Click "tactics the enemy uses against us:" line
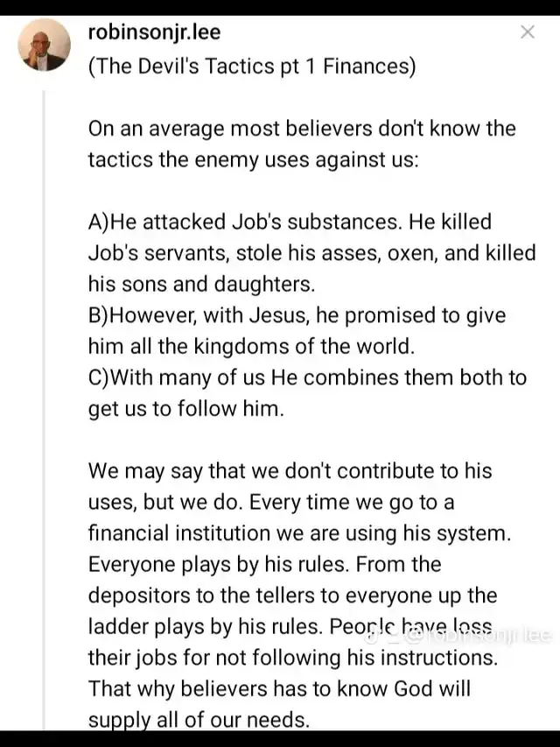 (x=254, y=159)
